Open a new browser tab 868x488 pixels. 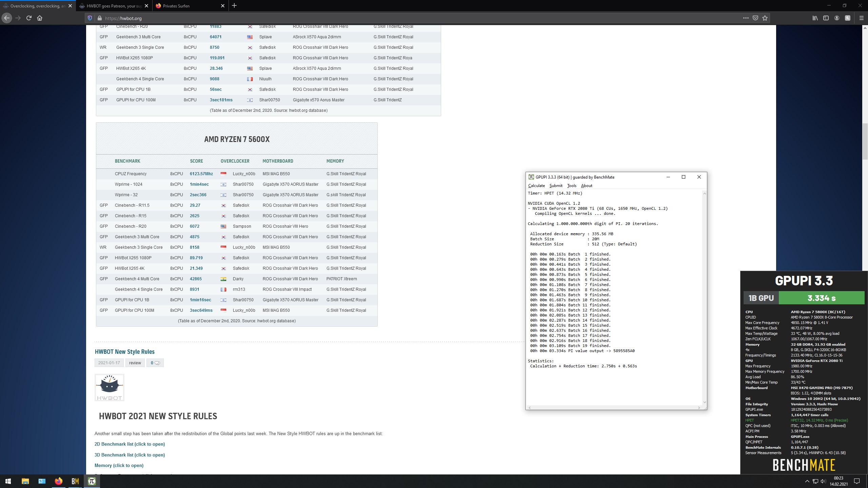[234, 6]
